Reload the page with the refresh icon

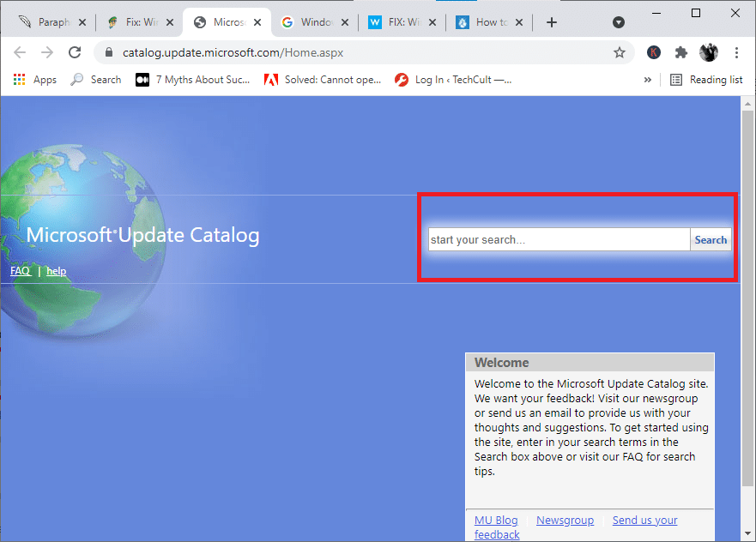75,52
